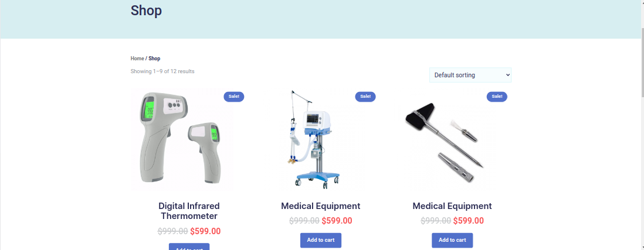Click the Shop page heading

coord(146,11)
